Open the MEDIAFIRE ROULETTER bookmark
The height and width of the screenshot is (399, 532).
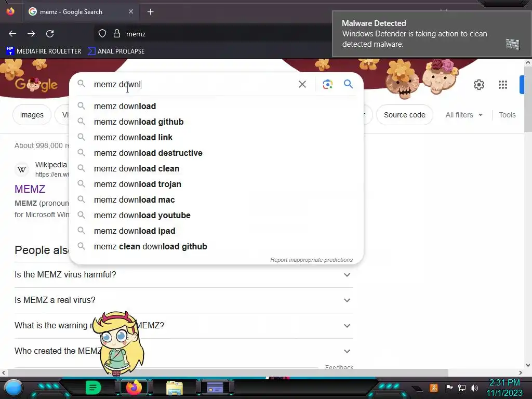tap(44, 51)
